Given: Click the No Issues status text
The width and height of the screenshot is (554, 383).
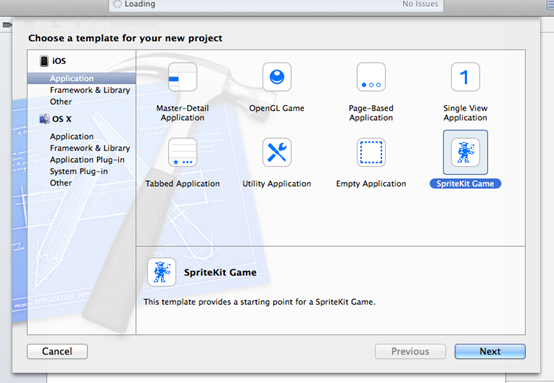Looking at the screenshot, I should click(x=420, y=4).
